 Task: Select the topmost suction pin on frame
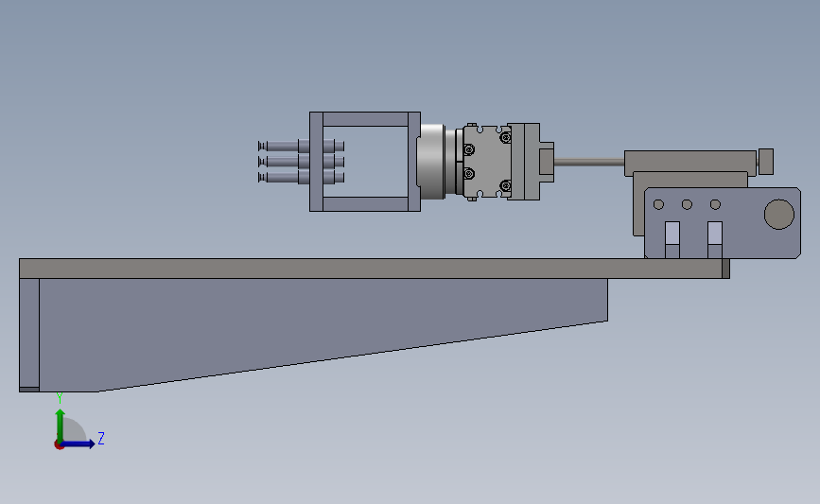click(301, 146)
